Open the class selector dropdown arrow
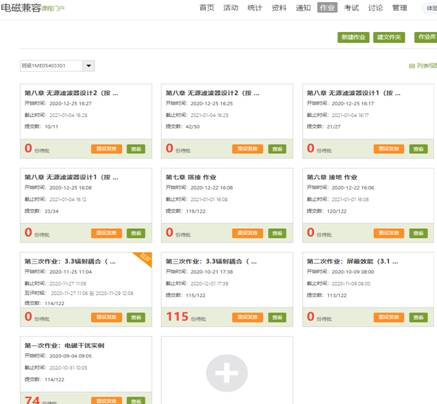Screen dimensions: 437x404 point(89,66)
